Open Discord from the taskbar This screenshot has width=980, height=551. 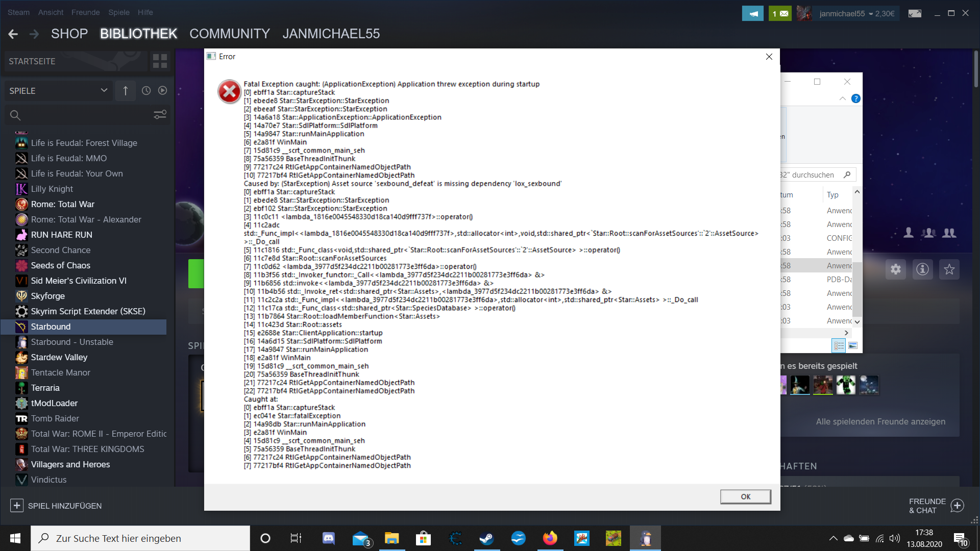click(x=329, y=538)
